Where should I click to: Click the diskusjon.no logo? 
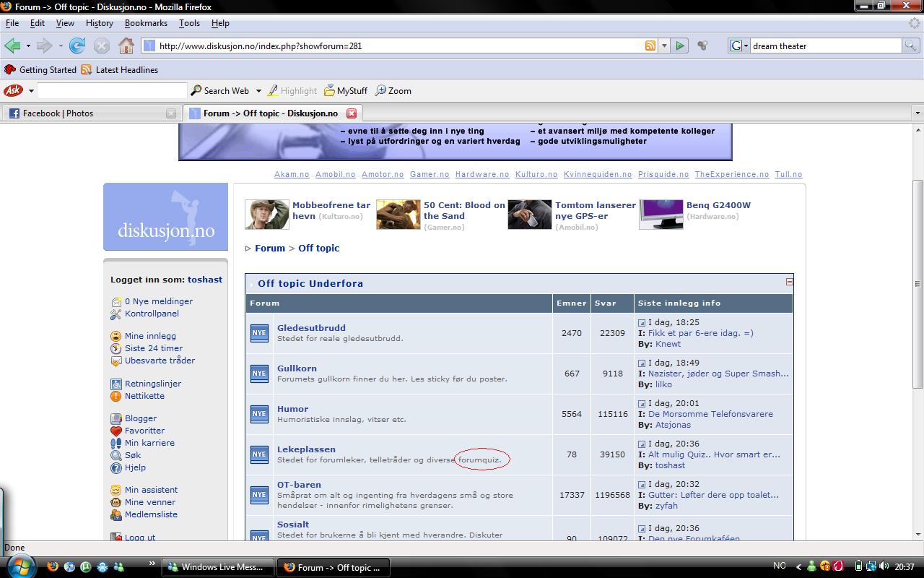click(x=165, y=217)
